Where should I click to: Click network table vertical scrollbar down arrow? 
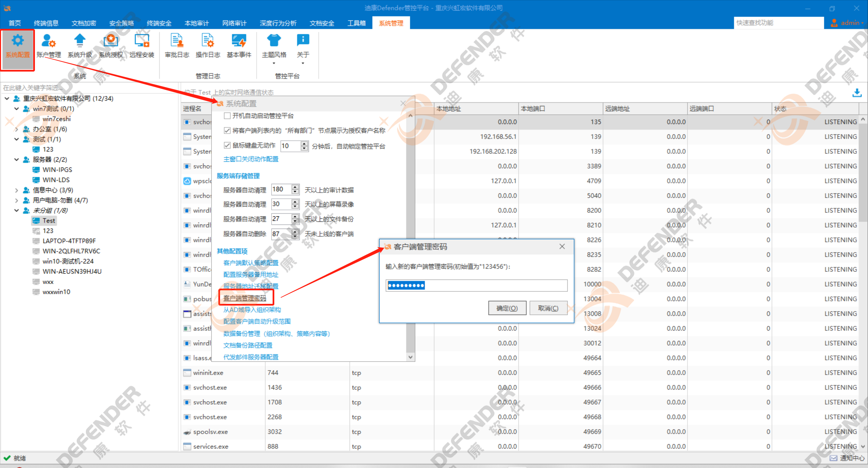pos(863,446)
